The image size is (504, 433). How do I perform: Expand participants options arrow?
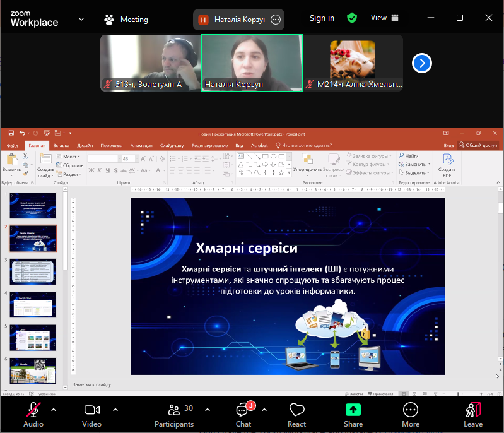pyautogui.click(x=208, y=409)
